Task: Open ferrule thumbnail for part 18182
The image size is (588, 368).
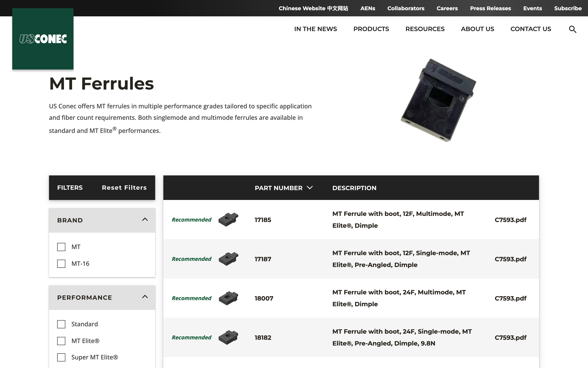Action: (x=228, y=337)
